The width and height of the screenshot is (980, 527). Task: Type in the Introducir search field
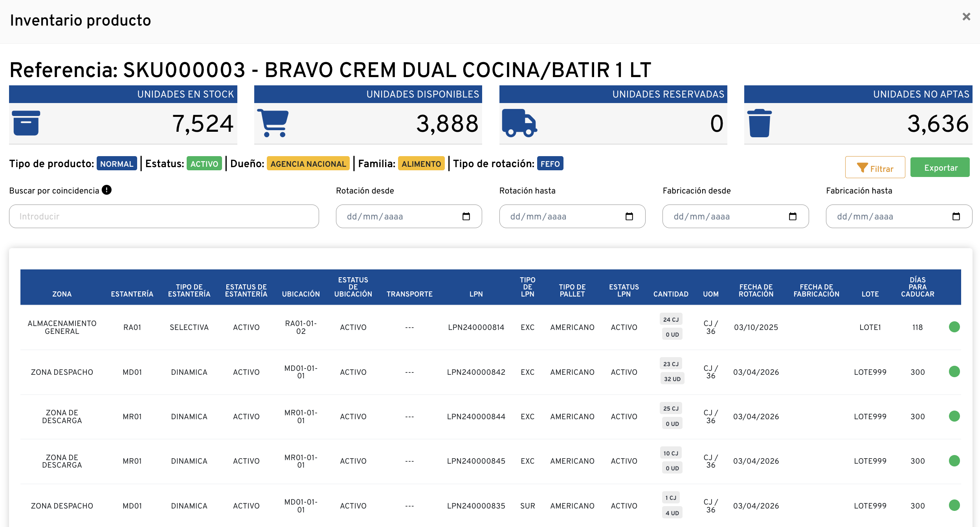pyautogui.click(x=164, y=216)
